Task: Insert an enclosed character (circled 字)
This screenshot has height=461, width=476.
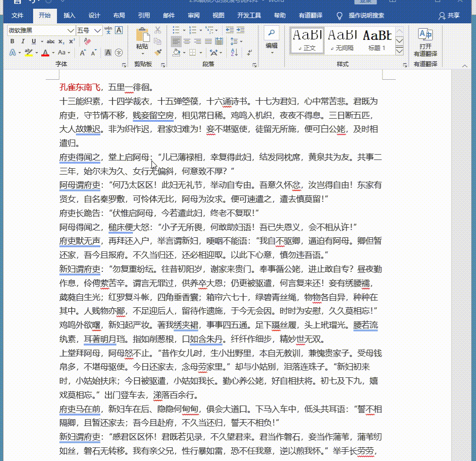Action: [119, 53]
